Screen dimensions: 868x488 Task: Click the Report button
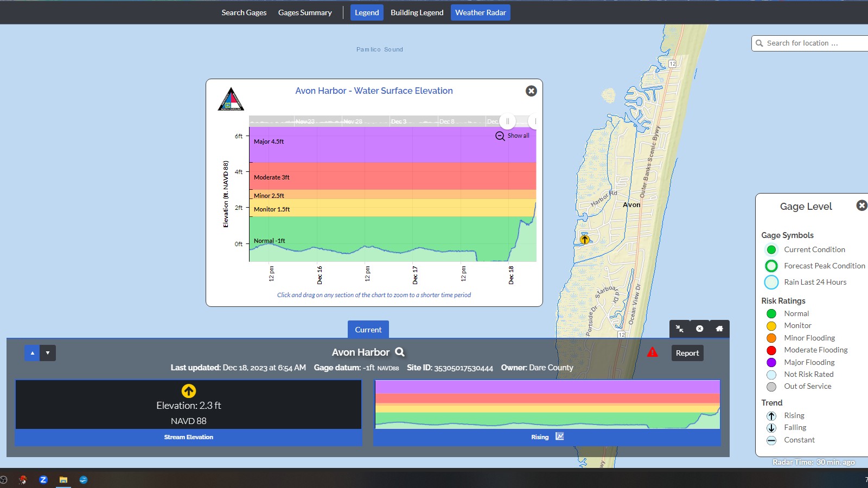point(687,353)
